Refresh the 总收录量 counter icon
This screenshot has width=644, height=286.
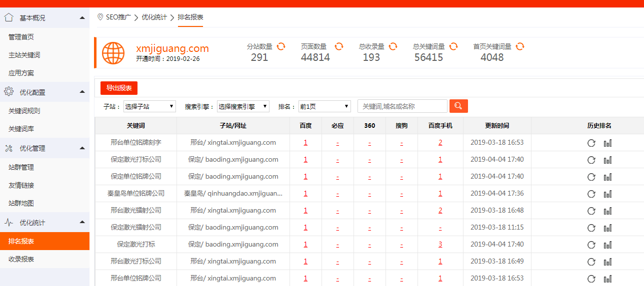coord(393,46)
